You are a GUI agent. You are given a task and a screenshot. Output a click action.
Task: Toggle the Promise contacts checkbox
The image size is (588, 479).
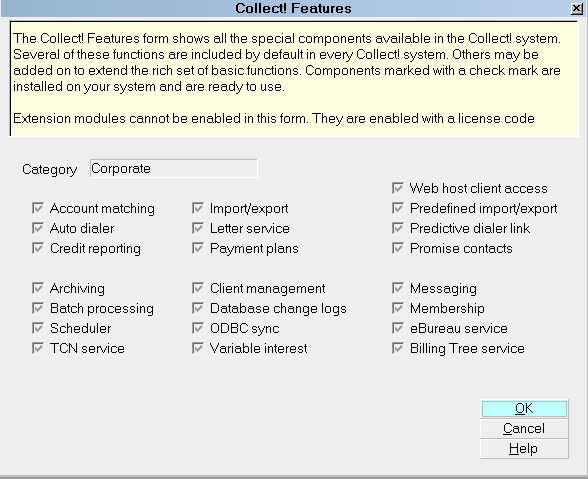pos(398,248)
